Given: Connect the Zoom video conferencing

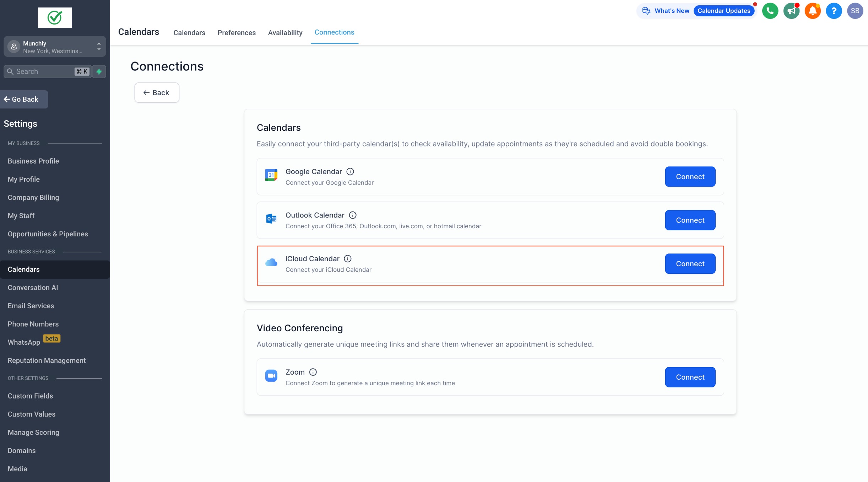Looking at the screenshot, I should (x=690, y=377).
